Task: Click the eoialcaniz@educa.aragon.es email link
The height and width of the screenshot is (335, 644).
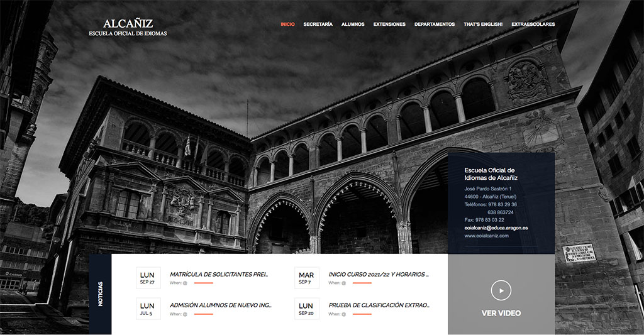Action: (496, 228)
